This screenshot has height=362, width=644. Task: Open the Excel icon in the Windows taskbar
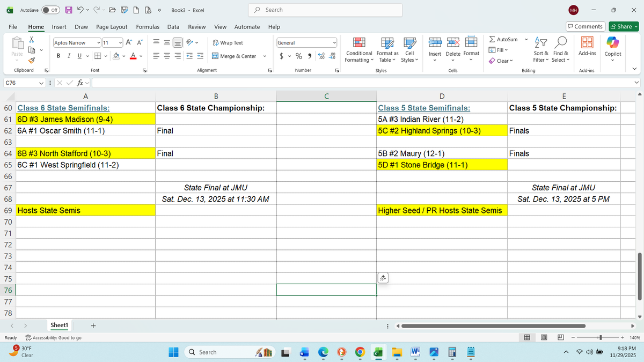pos(378,352)
